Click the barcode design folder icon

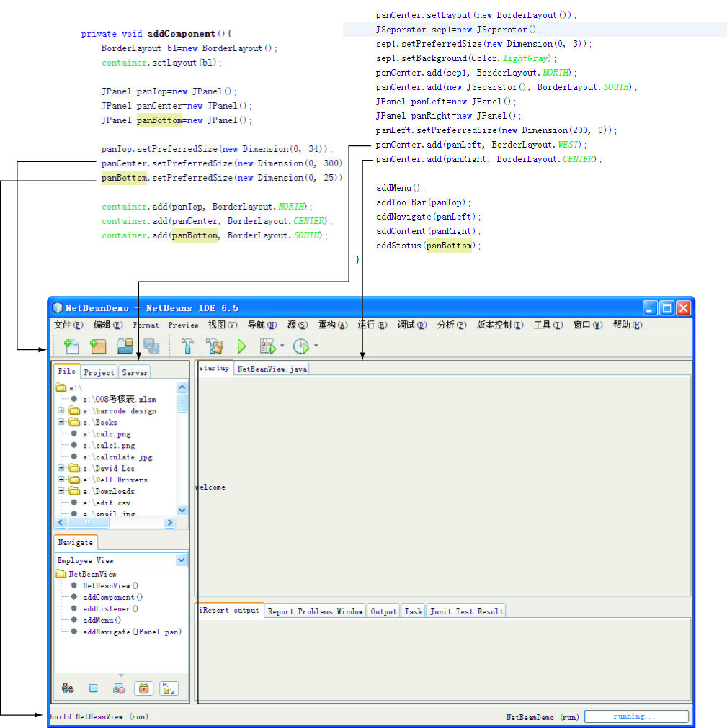74,410
